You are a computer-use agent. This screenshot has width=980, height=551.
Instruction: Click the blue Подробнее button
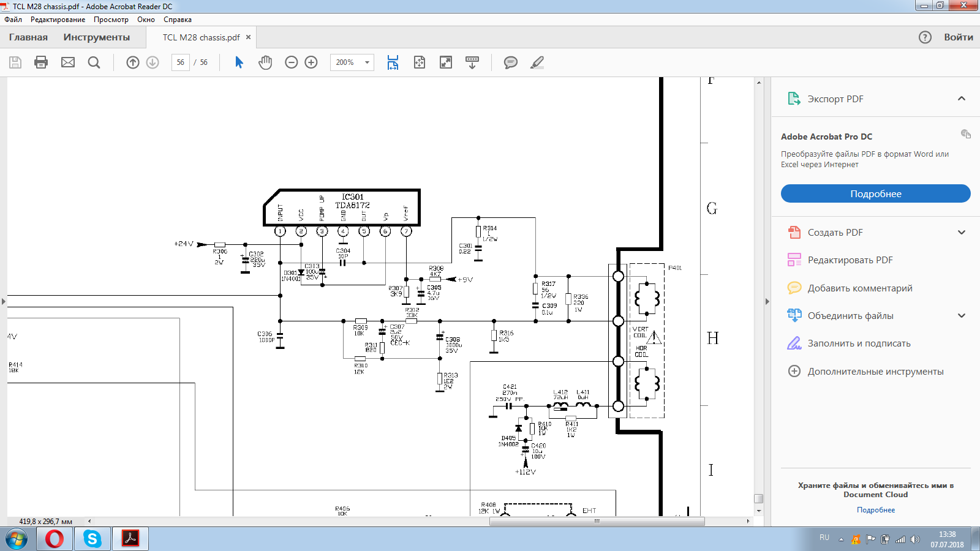875,193
